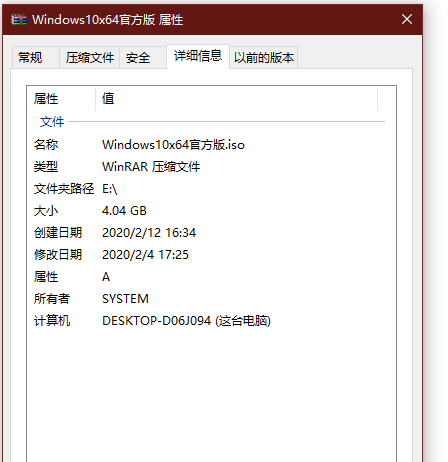Screen dimensions: 448x462
Task: Select the 名称 property row label
Action: click(46, 145)
